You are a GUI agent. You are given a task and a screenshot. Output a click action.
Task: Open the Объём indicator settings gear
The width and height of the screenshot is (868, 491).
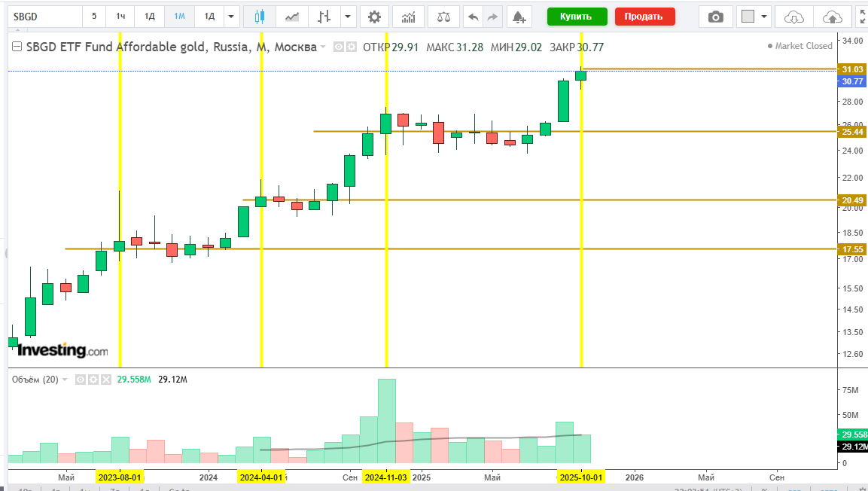93,380
